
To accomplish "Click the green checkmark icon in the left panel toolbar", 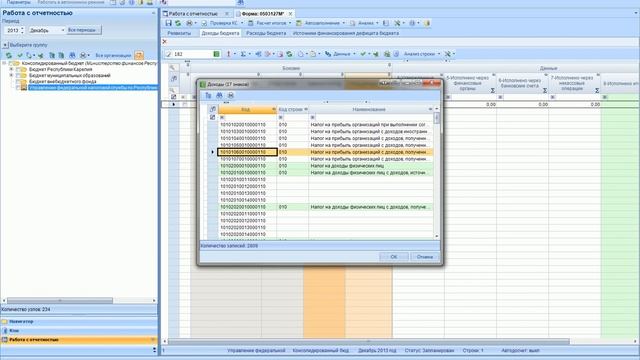I will point(20,55).
